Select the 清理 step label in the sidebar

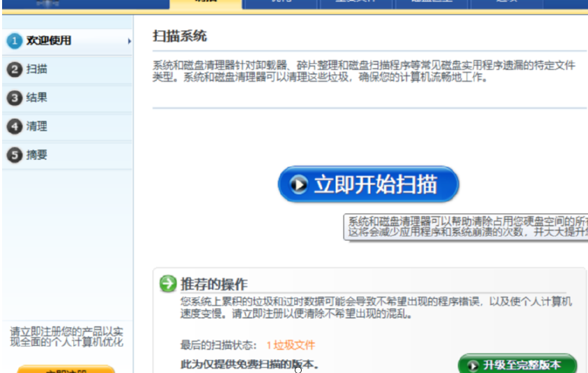point(37,127)
